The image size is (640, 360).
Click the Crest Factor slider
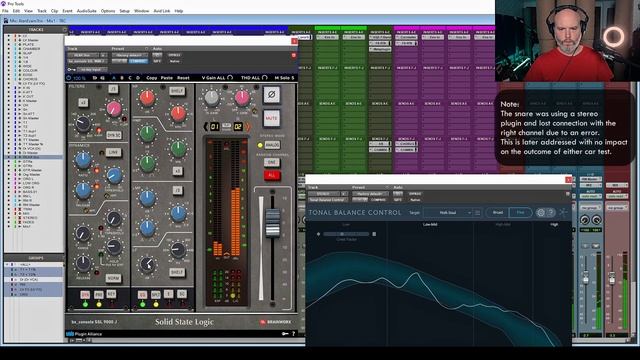[x=347, y=234]
